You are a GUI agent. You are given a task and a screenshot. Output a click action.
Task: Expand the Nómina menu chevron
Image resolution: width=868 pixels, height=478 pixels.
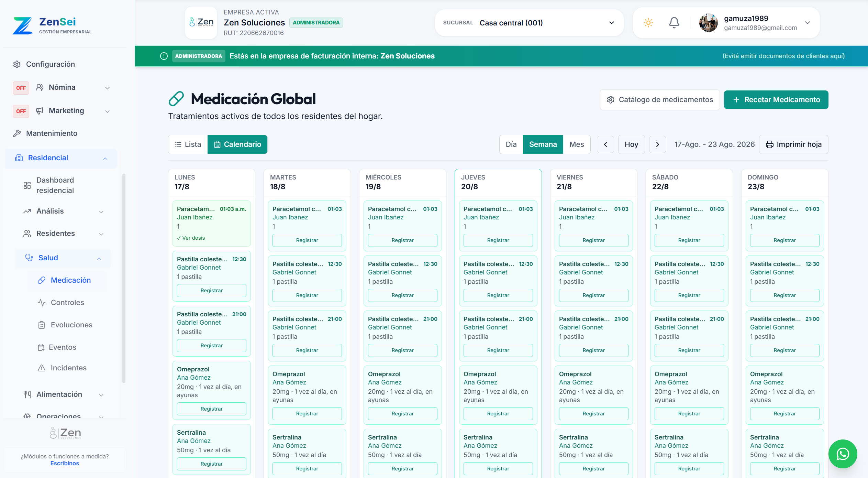[x=107, y=88]
